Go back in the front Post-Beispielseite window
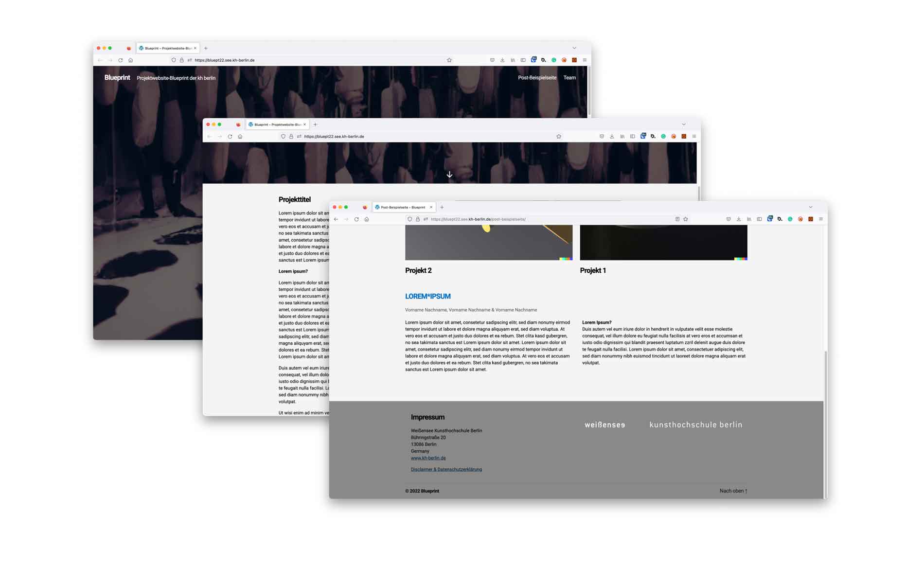This screenshot has width=924, height=565. coord(336,219)
